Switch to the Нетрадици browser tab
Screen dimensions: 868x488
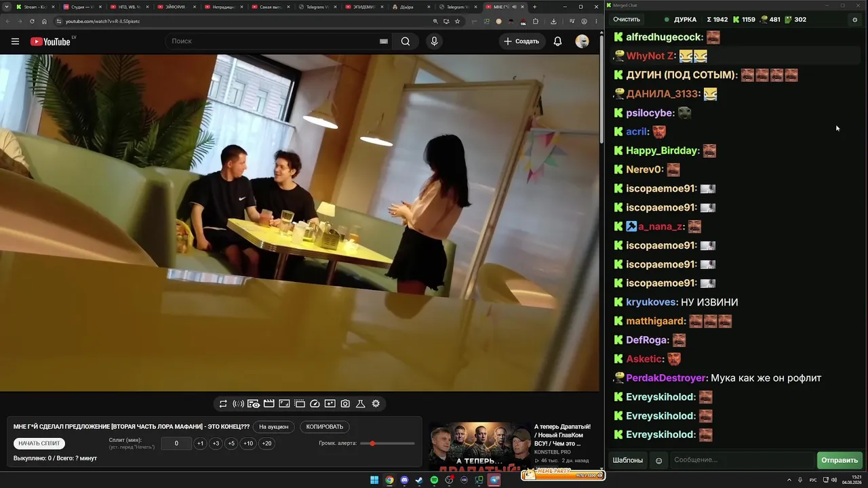tap(223, 7)
